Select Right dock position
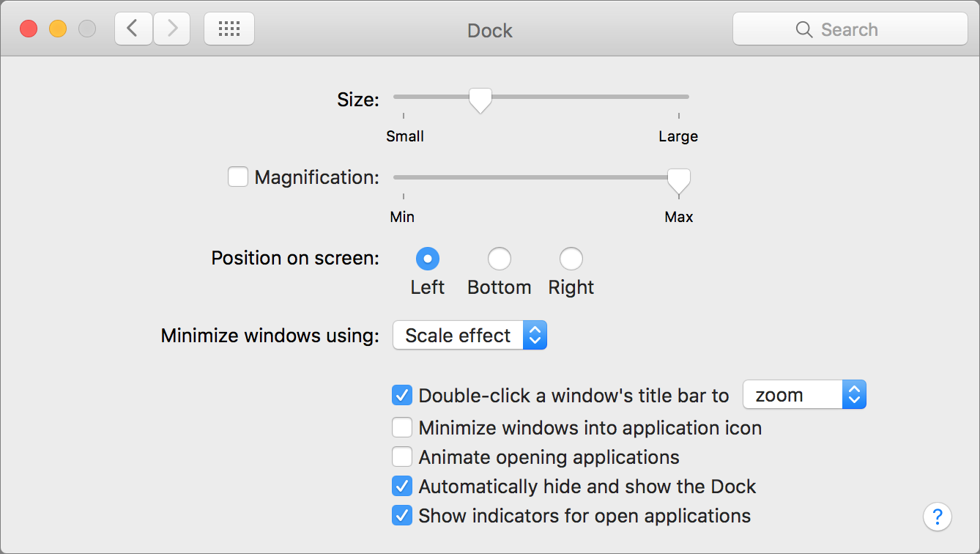This screenshot has width=980, height=554. [x=571, y=259]
